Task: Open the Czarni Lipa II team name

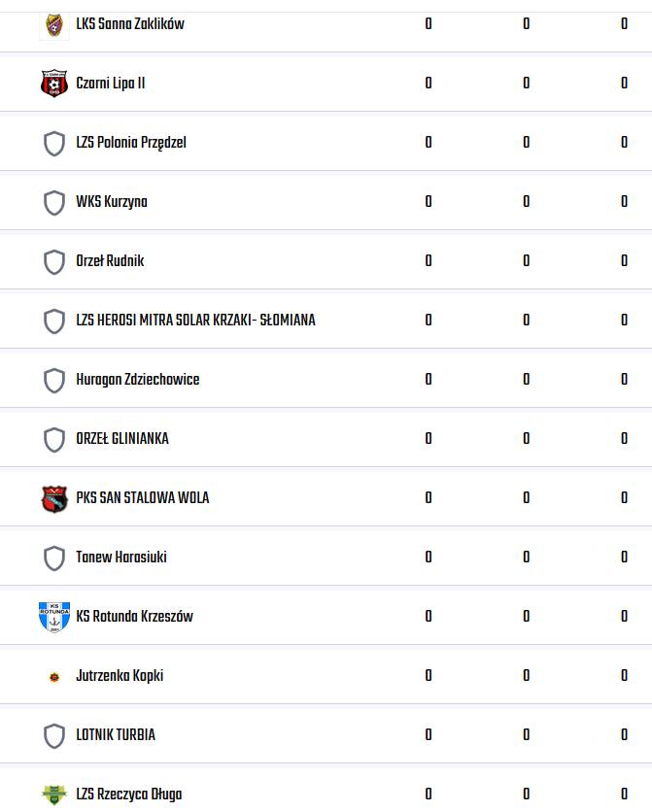Action: point(111,84)
